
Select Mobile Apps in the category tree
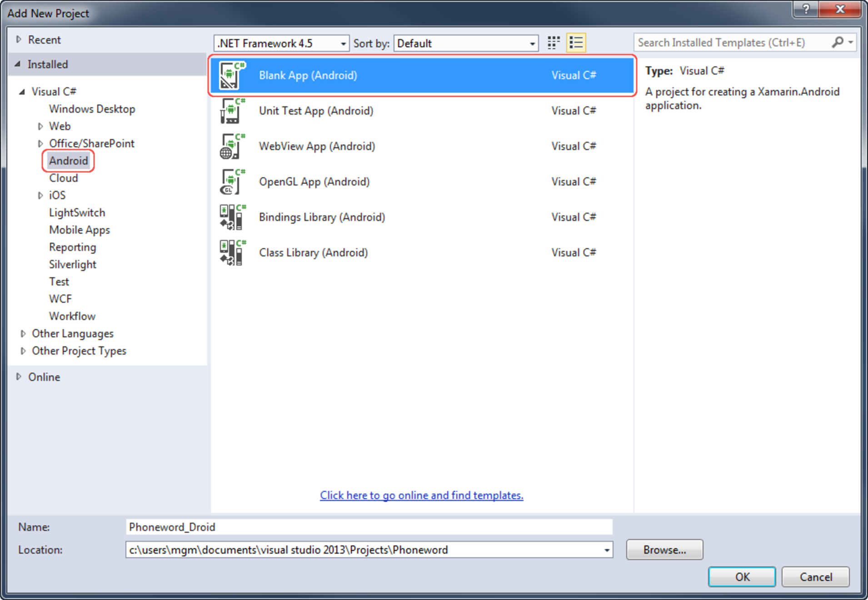point(80,230)
